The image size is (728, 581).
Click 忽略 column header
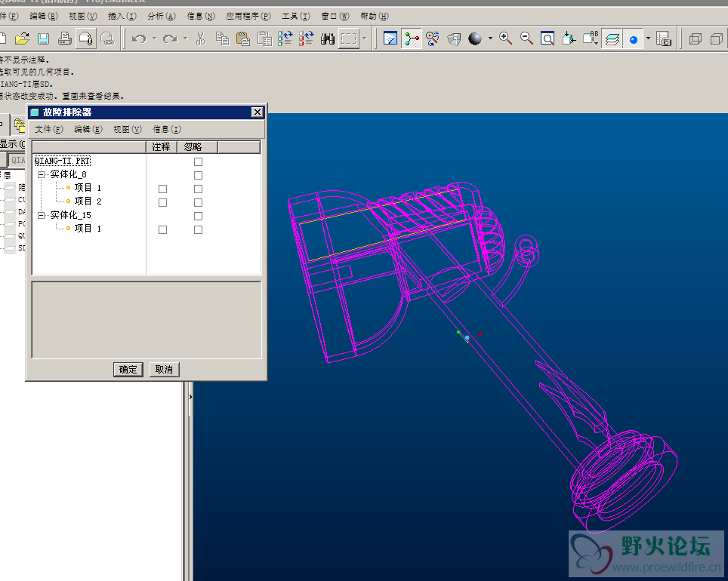(x=197, y=147)
